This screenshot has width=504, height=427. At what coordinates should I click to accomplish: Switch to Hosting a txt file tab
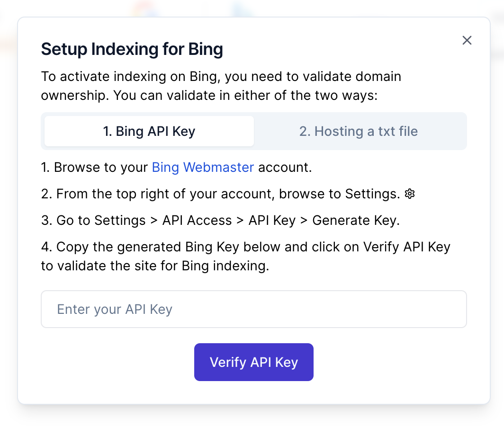359,131
